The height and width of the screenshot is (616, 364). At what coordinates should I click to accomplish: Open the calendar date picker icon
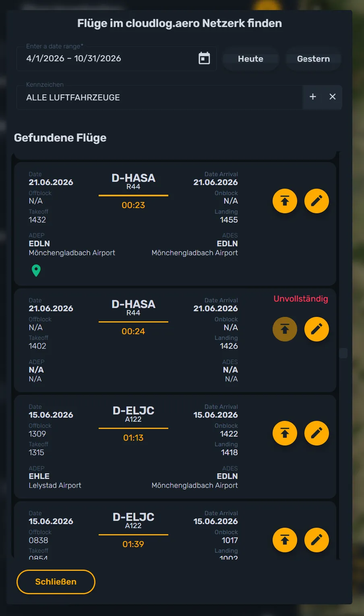coord(204,58)
